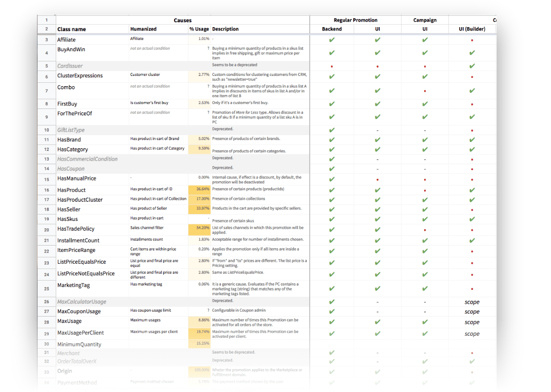Select the row 3 header number

[46, 39]
